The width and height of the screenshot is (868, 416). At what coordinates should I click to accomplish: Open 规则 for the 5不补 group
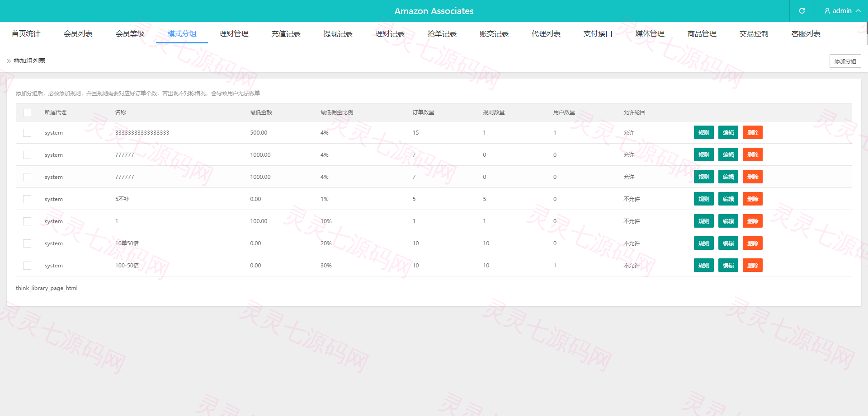(x=704, y=199)
